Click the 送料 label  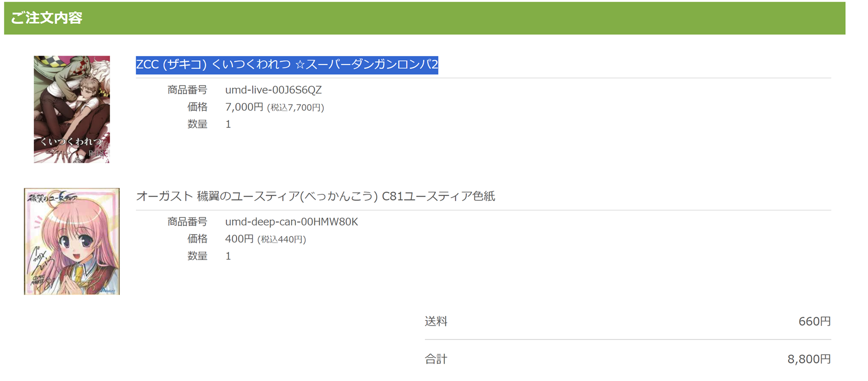click(436, 321)
